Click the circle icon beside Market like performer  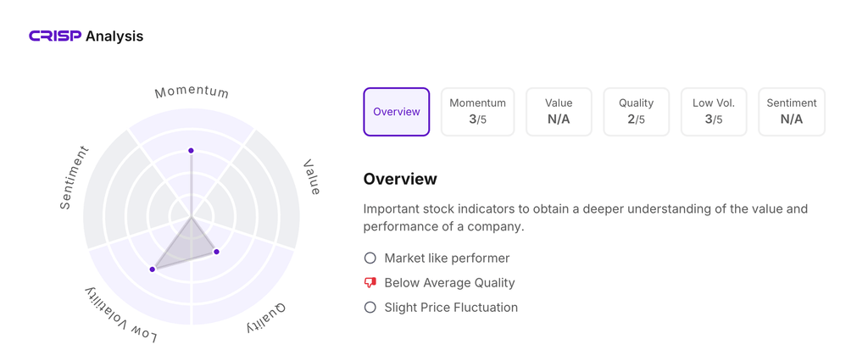point(370,258)
